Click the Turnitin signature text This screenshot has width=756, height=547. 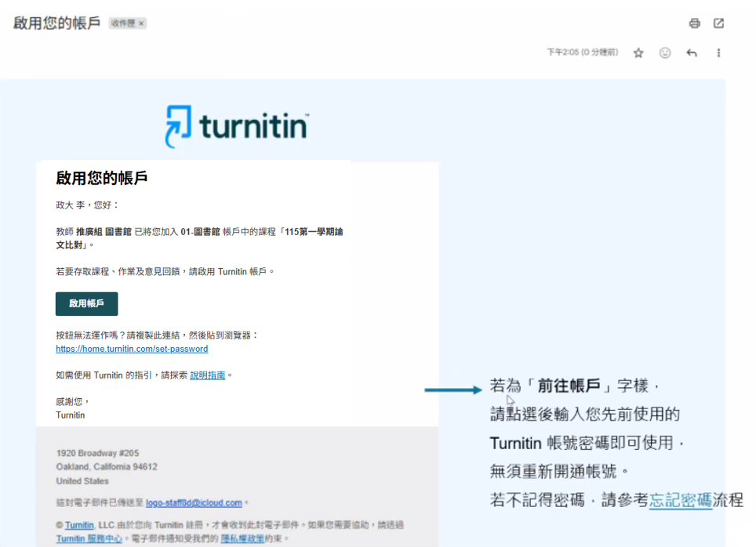pos(71,415)
